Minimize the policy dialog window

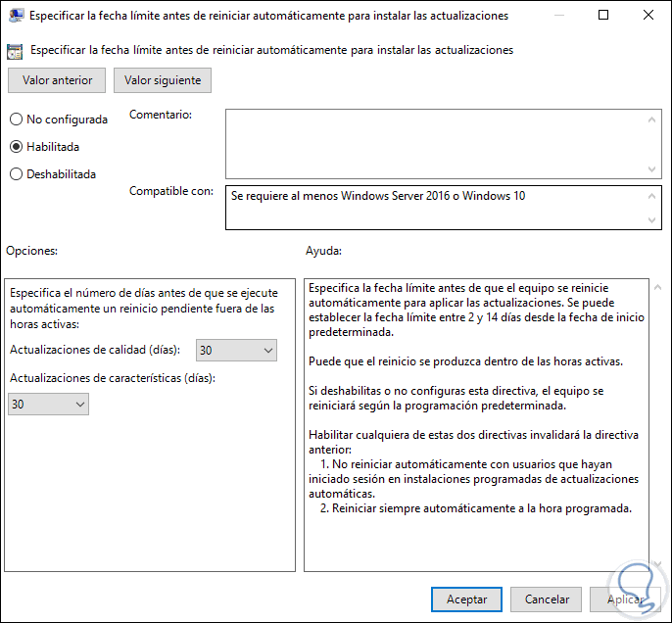558,15
